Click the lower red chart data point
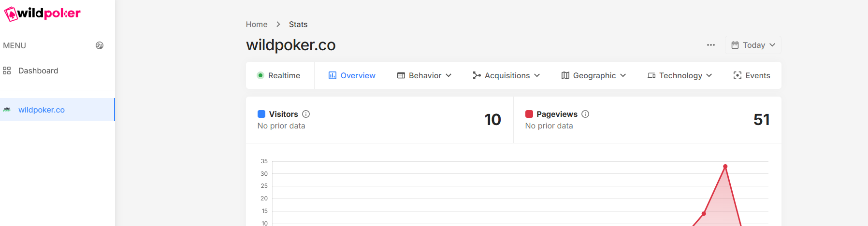The height and width of the screenshot is (226, 868). click(x=704, y=213)
